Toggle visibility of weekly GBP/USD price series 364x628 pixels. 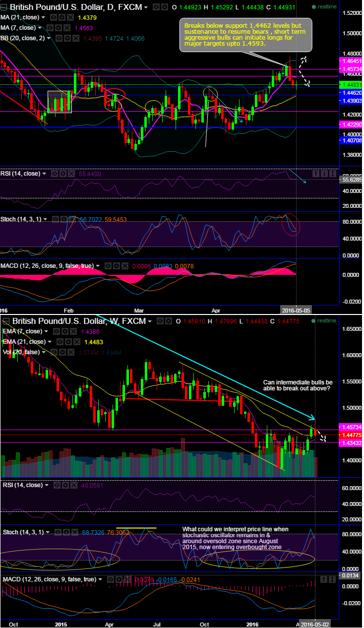[160, 321]
